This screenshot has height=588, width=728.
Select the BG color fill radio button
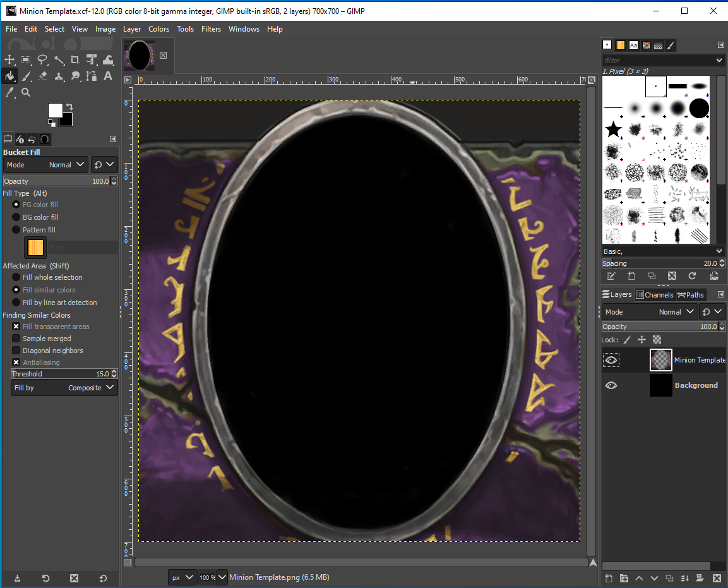pos(16,217)
